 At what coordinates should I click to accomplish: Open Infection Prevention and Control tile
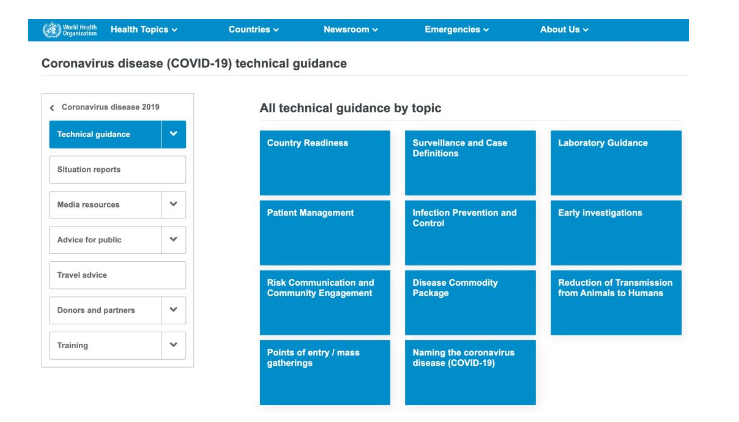[470, 232]
